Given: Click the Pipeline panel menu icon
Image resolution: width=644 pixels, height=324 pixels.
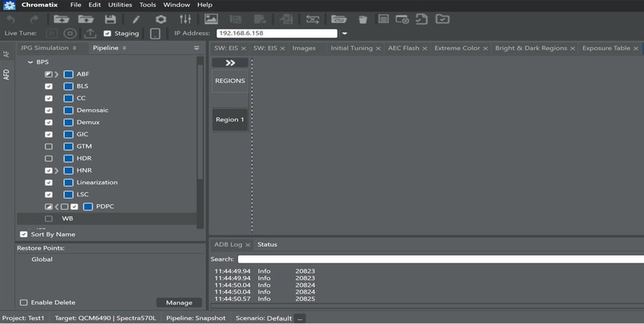Looking at the screenshot, I should pyautogui.click(x=197, y=48).
